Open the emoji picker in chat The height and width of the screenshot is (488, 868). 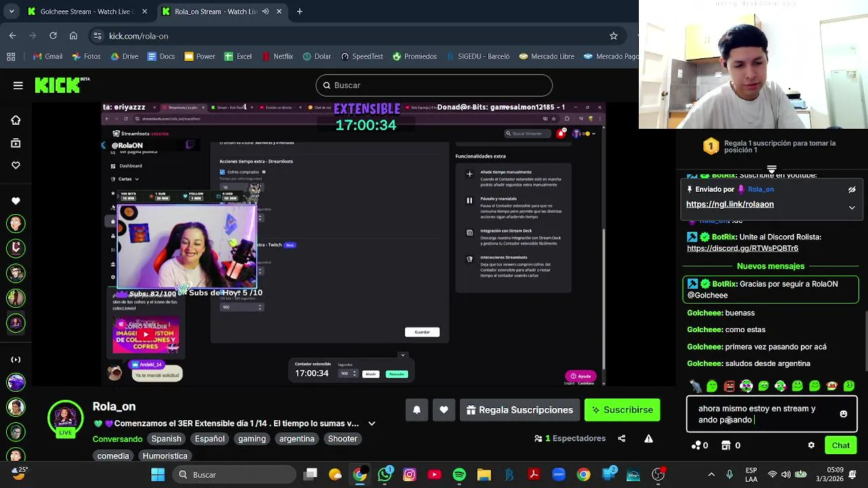tap(843, 414)
